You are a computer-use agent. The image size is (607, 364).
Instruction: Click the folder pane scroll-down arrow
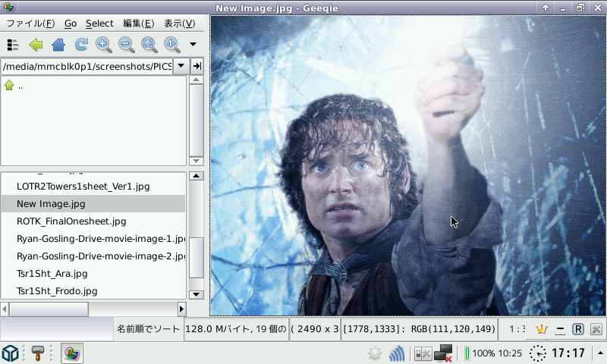coord(197,161)
